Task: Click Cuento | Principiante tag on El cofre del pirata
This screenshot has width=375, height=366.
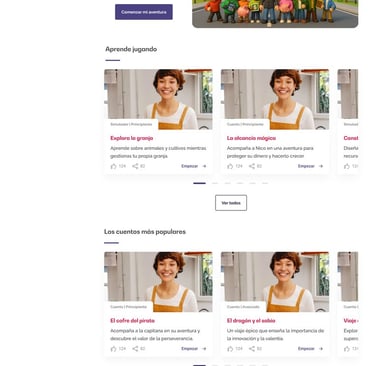Action: [128, 307]
